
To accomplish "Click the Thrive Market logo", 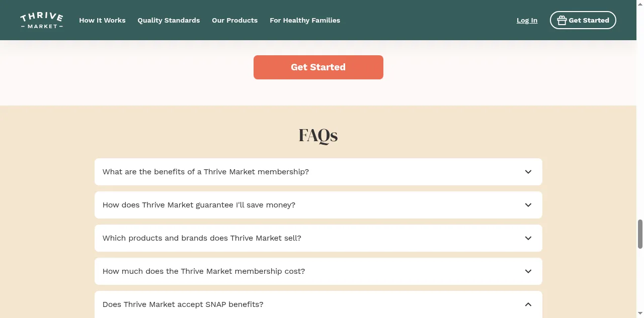I will click(x=42, y=20).
